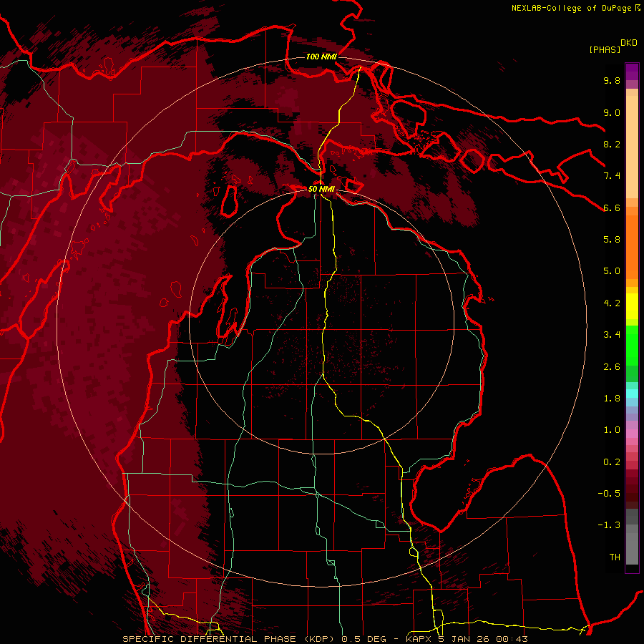Select the peach band in color scale
This screenshot has width=644, height=644.
coord(632,147)
